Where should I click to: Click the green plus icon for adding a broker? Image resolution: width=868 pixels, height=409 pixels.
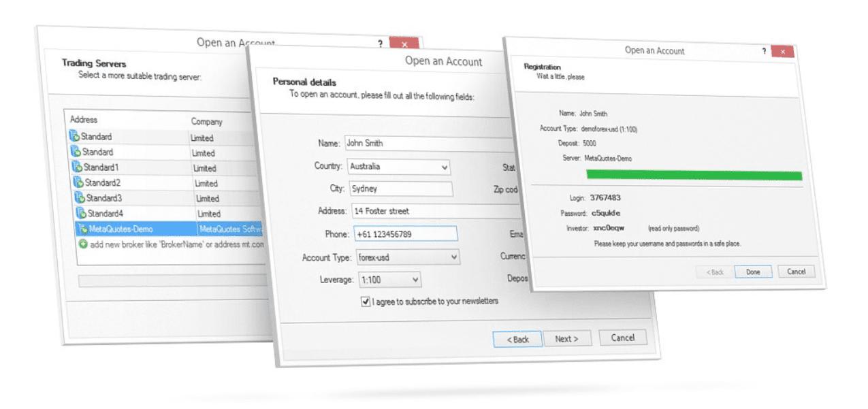point(83,244)
